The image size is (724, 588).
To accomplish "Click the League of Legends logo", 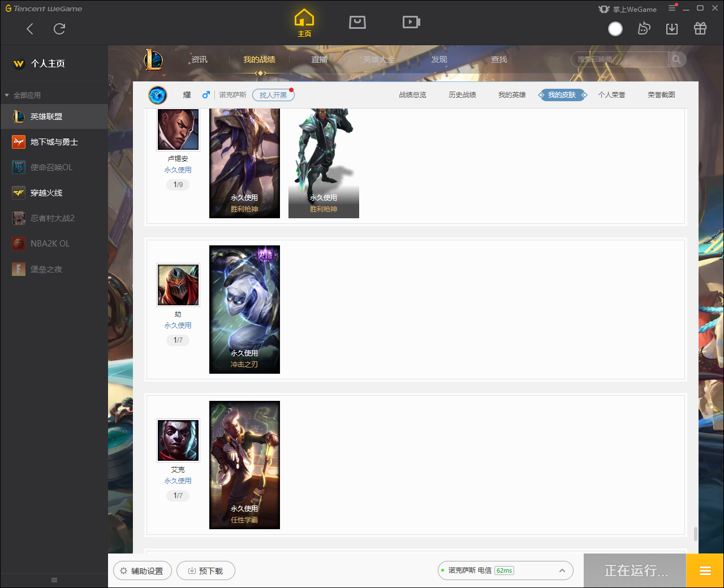I will 153,59.
